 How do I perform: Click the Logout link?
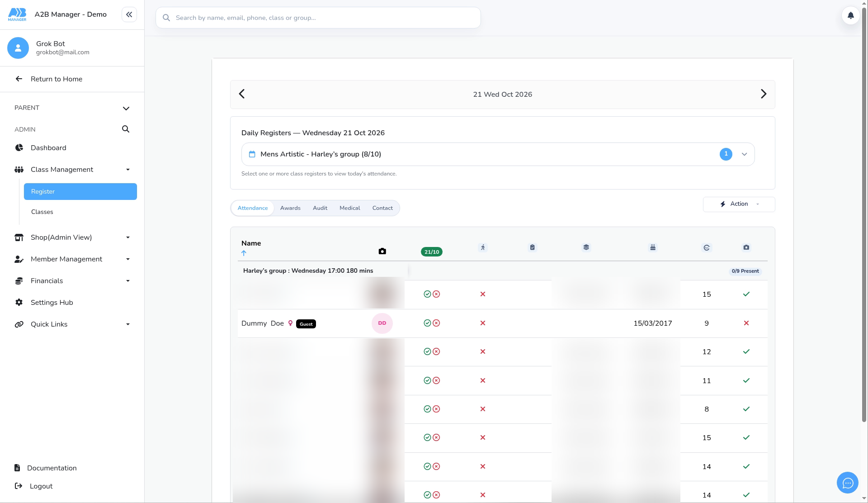point(41,486)
